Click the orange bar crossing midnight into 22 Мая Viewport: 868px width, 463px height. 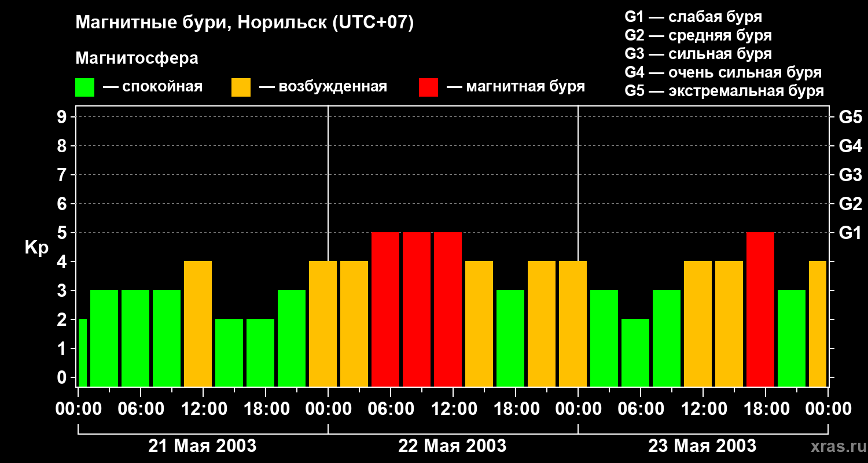click(x=323, y=324)
